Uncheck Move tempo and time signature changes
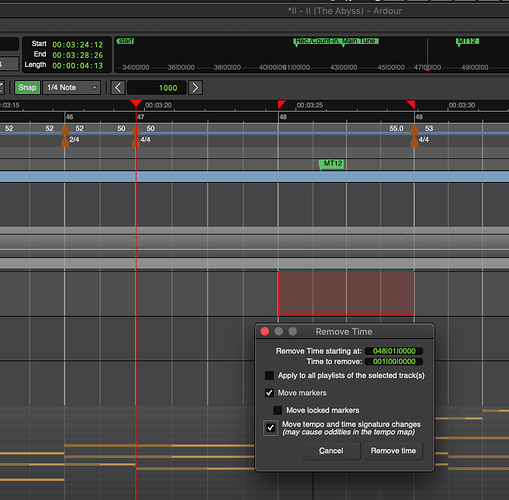The height and width of the screenshot is (500, 509). (x=271, y=428)
